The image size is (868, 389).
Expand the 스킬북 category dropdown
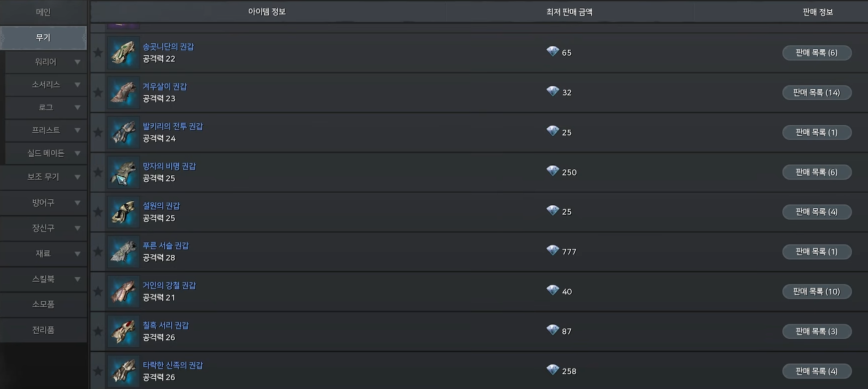[77, 279]
